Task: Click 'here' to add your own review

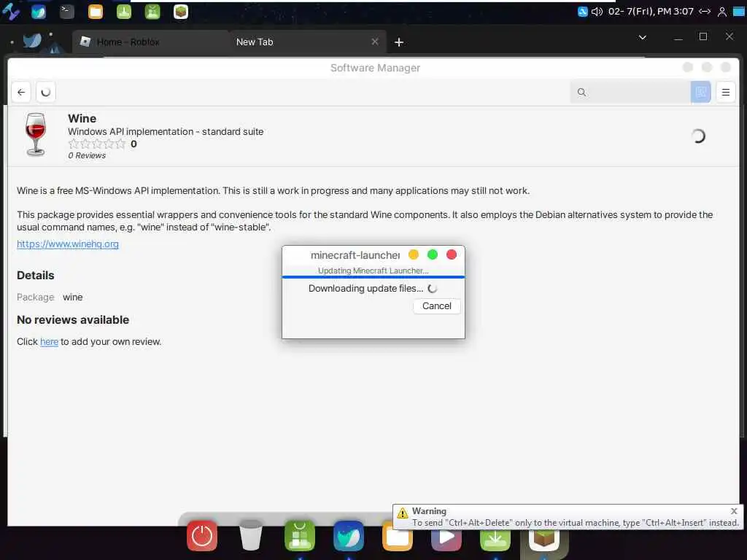Action: [49, 341]
